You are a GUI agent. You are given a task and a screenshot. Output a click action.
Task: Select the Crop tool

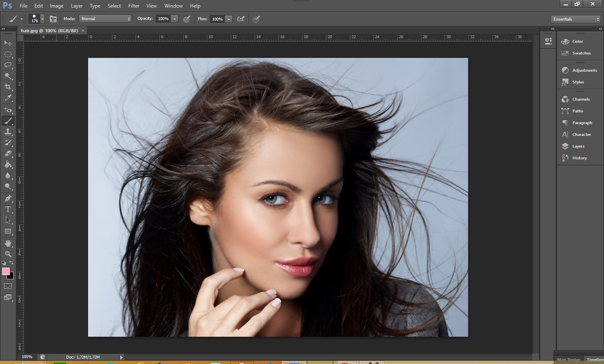click(8, 87)
